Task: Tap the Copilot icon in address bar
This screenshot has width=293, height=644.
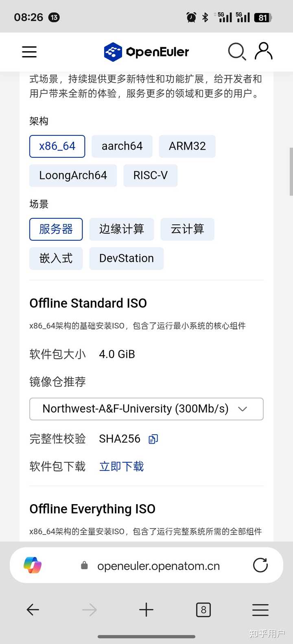Action: (x=33, y=565)
